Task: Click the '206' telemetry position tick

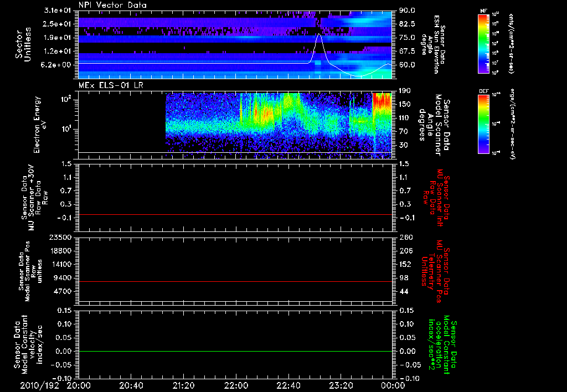Action: tap(406, 251)
